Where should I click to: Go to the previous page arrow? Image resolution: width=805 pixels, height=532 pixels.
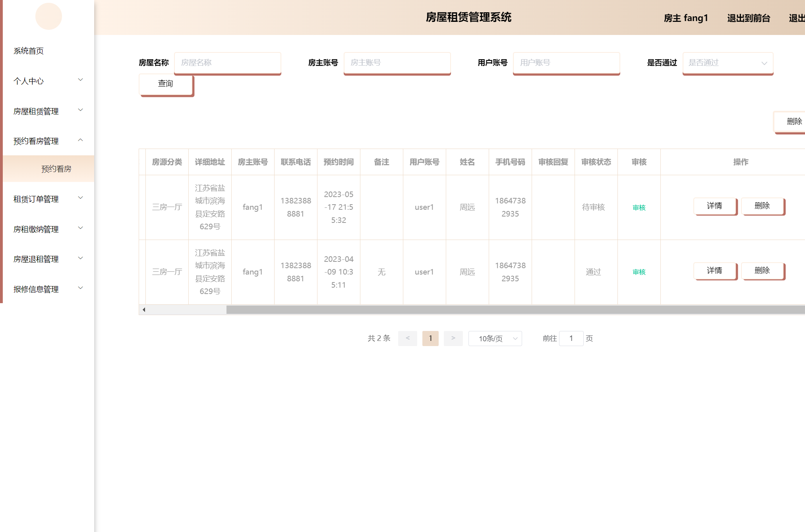click(407, 339)
